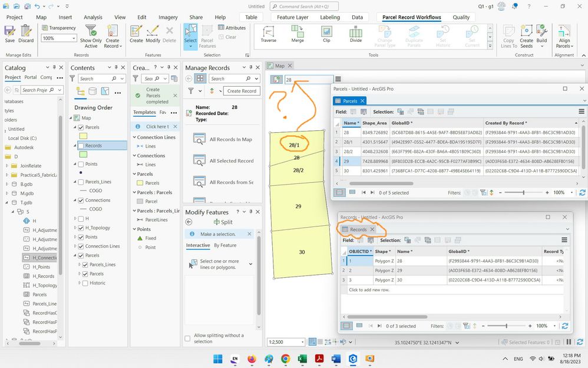588x368 pixels.
Task: Click List By Data Source icon
Action: pyautogui.click(x=93, y=91)
